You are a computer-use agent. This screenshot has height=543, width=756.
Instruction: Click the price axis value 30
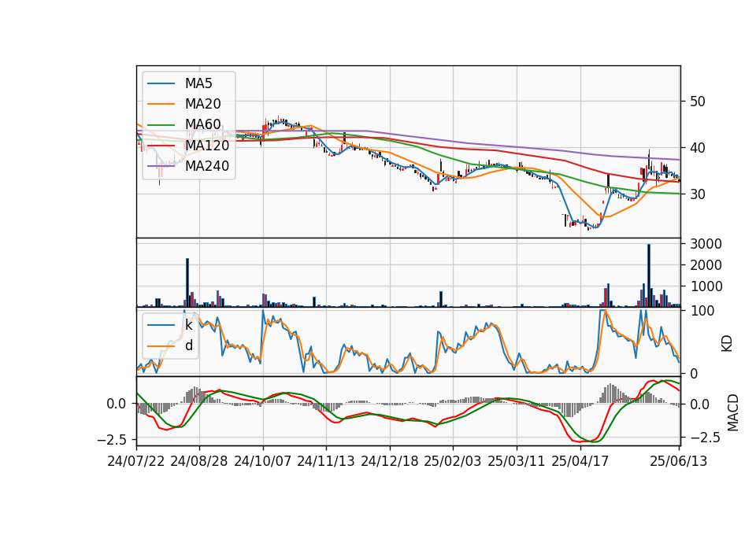(x=698, y=194)
